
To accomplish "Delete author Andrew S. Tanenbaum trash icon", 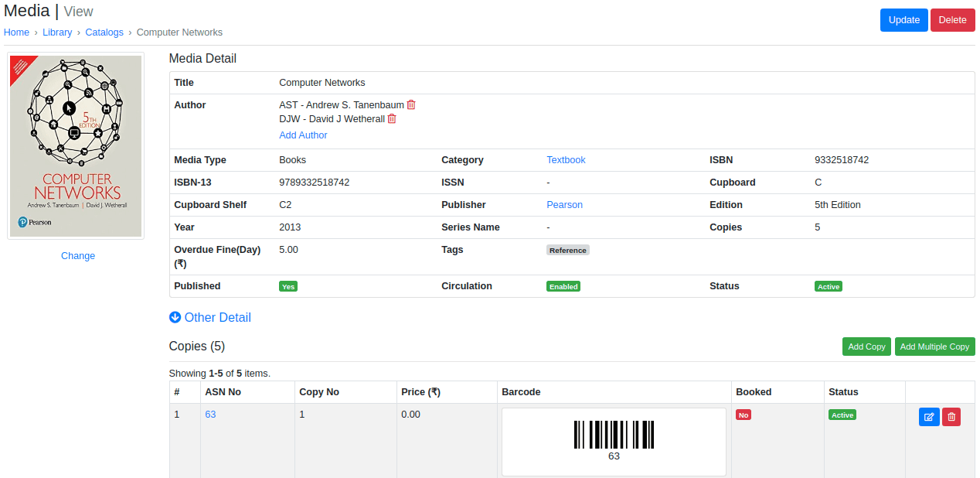I will (411, 104).
